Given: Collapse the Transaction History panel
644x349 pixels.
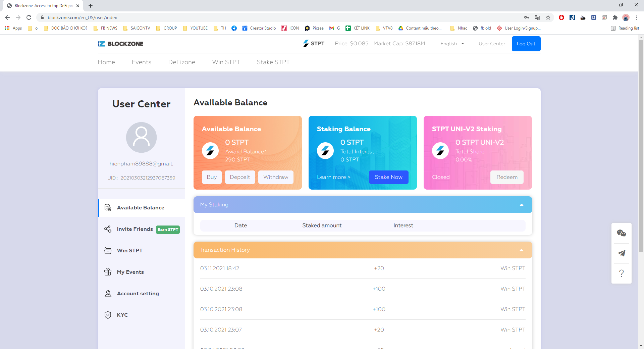Looking at the screenshot, I should pyautogui.click(x=522, y=250).
